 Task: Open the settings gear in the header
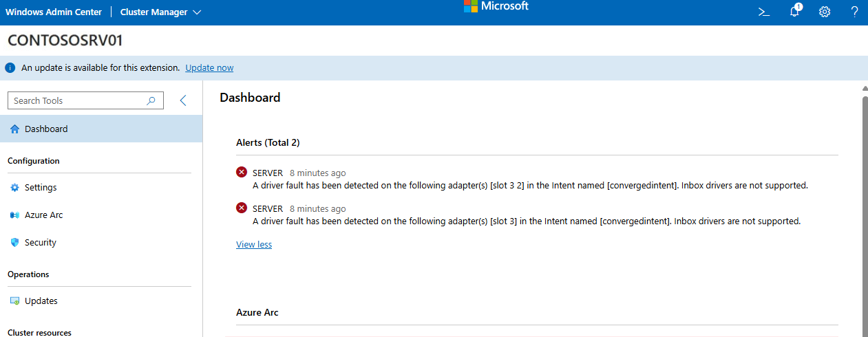click(x=825, y=12)
